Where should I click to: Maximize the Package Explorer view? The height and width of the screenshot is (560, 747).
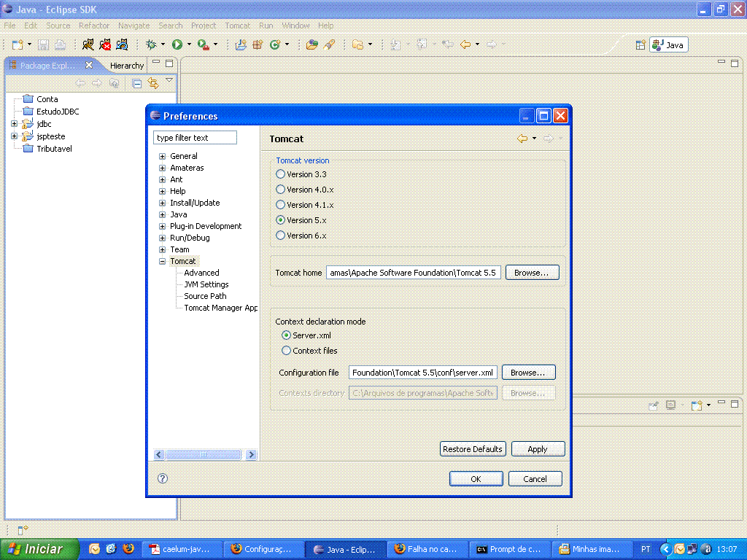tap(169, 63)
